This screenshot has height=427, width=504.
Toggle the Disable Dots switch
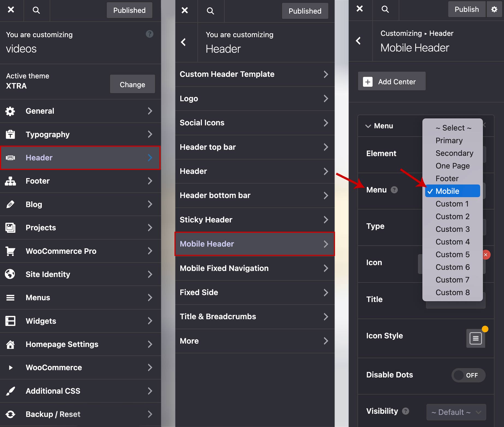(468, 375)
